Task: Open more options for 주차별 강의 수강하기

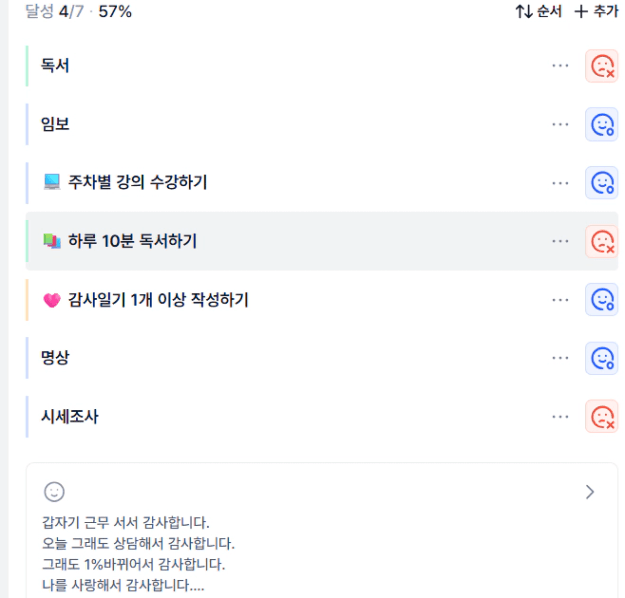Action: 560,182
